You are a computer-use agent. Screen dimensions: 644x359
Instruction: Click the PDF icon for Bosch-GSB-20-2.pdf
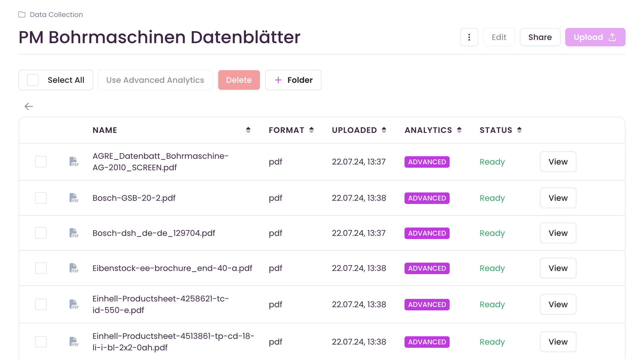point(74,198)
